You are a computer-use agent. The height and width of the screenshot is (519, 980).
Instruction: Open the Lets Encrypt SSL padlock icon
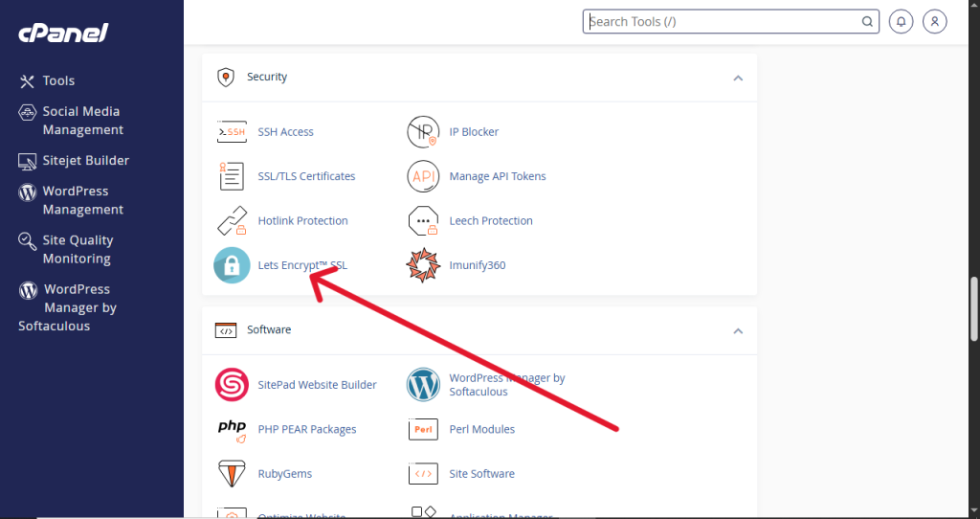pos(232,265)
